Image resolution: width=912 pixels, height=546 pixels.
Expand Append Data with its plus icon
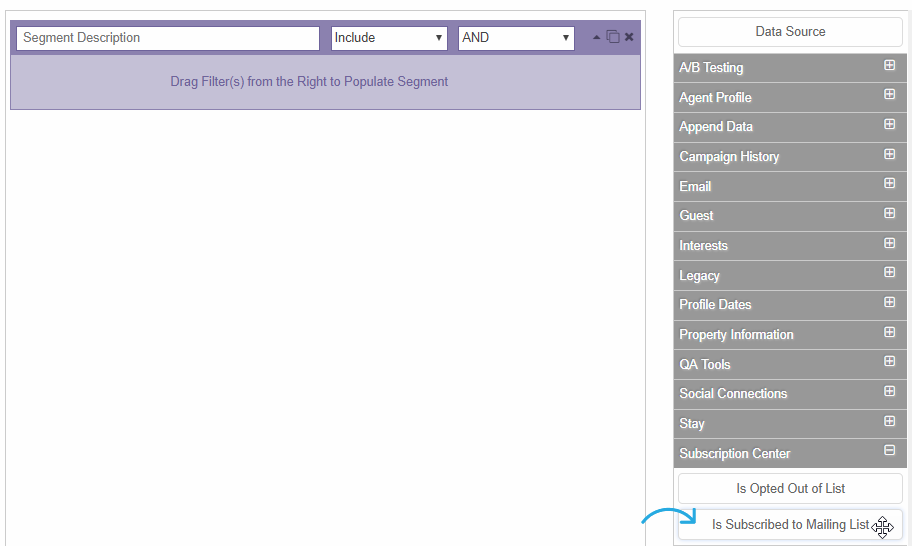click(x=889, y=124)
